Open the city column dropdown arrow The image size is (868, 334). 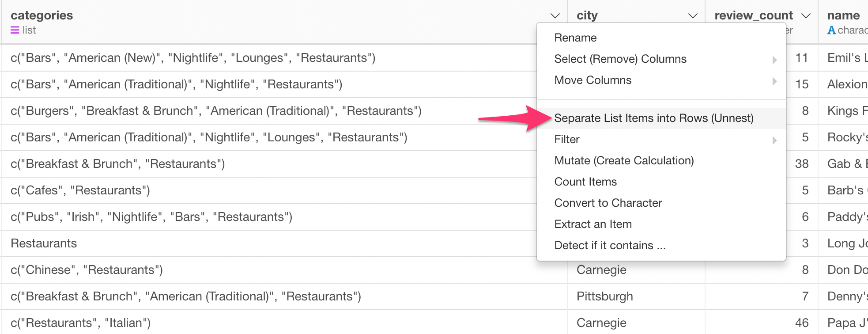pos(693,16)
